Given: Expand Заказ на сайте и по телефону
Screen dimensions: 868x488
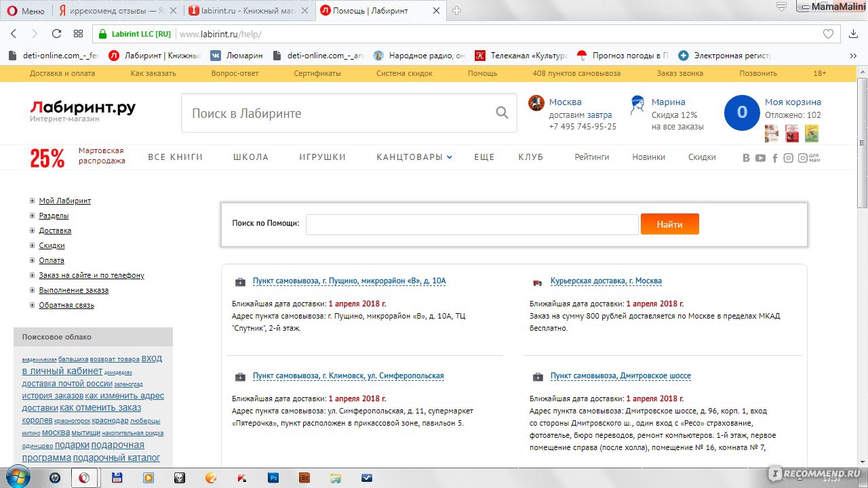Looking at the screenshot, I should pos(32,275).
